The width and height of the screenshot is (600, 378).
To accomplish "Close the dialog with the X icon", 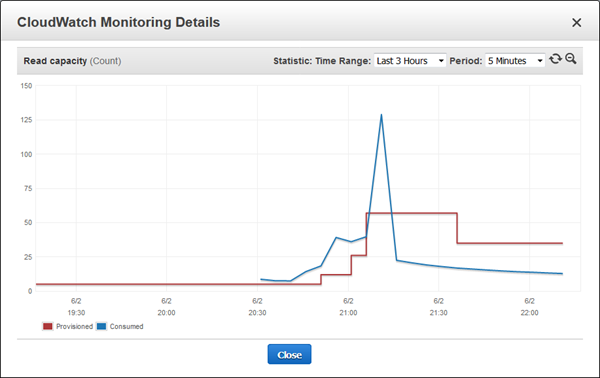I will 577,23.
